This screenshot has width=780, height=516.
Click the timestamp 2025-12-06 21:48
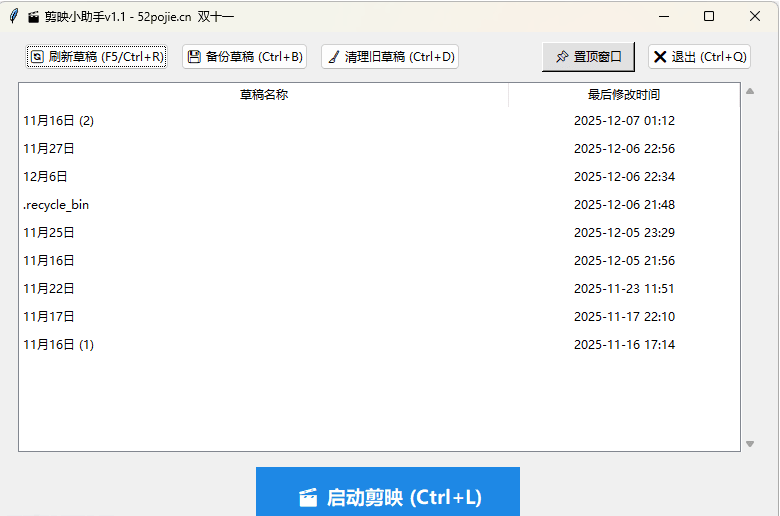coord(624,205)
